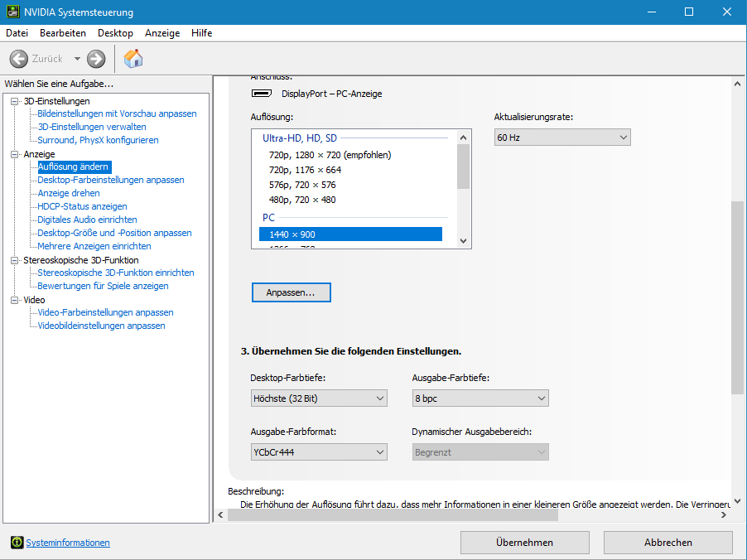
Task: Open Video-Farbeinstellungen anpassen
Action: (105, 312)
